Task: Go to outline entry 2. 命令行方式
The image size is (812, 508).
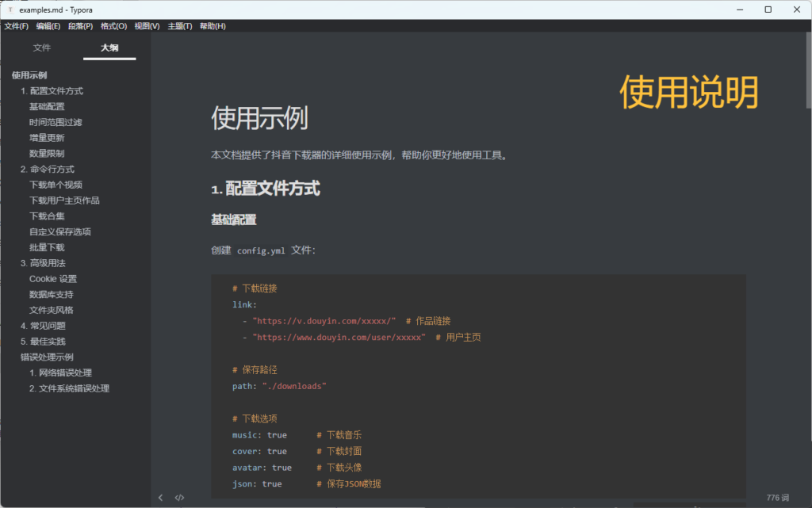Action: [x=48, y=169]
